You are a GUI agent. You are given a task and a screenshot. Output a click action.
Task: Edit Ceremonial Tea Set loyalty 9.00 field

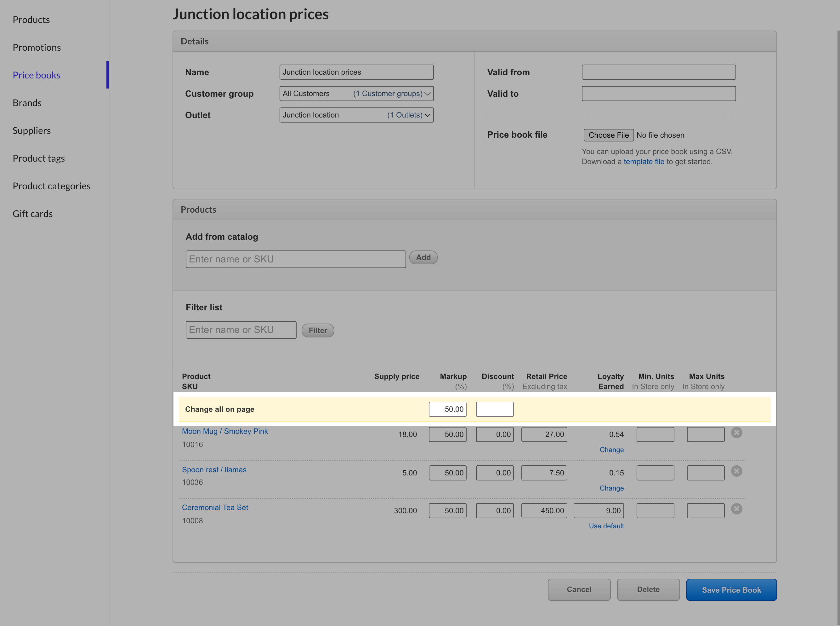[599, 510]
